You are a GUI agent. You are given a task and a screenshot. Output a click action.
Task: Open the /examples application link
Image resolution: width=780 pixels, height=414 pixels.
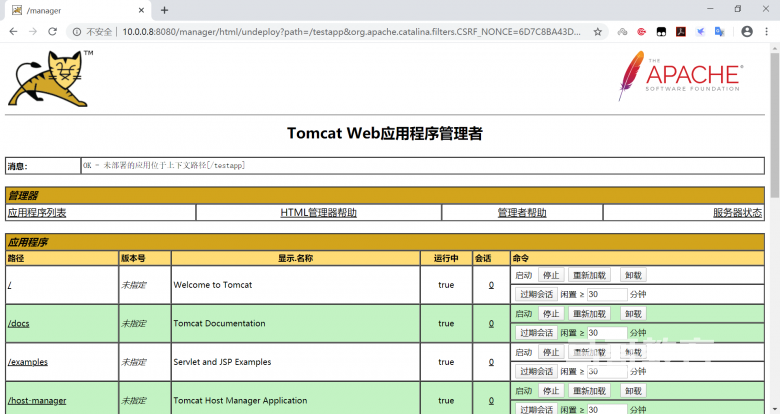[28, 362]
